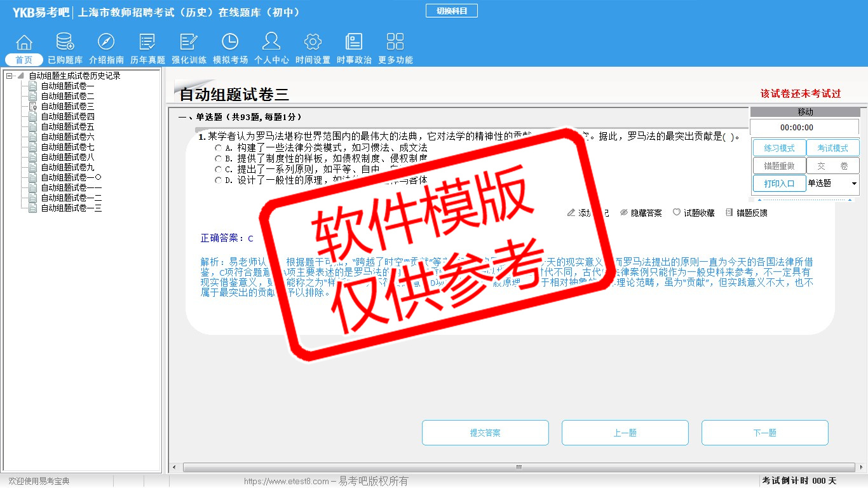
Task: Click the YKB易考吧 logo
Action: pos(41,12)
